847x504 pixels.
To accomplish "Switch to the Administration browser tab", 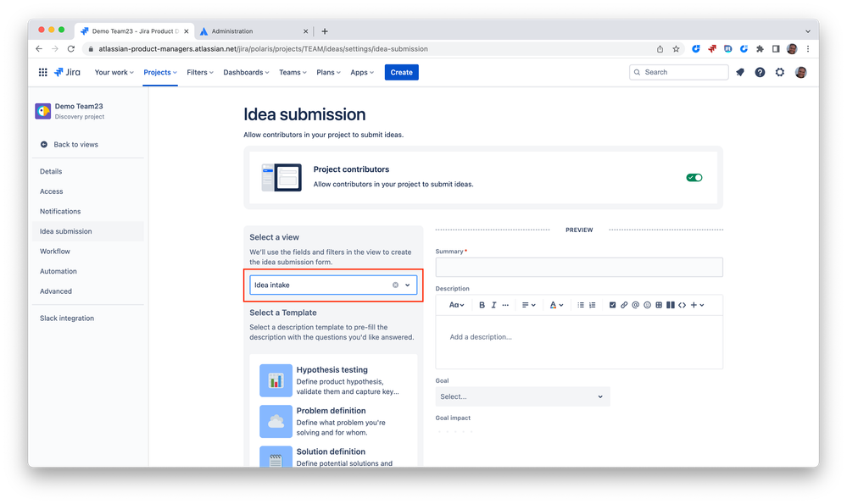I will coord(254,31).
